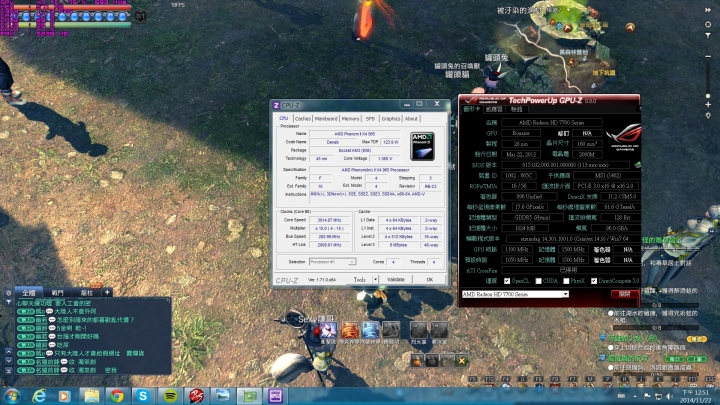Click the minimap circle icon
Image resolution: width=720 pixels, height=405 pixels.
pyautogui.click(x=708, y=24)
